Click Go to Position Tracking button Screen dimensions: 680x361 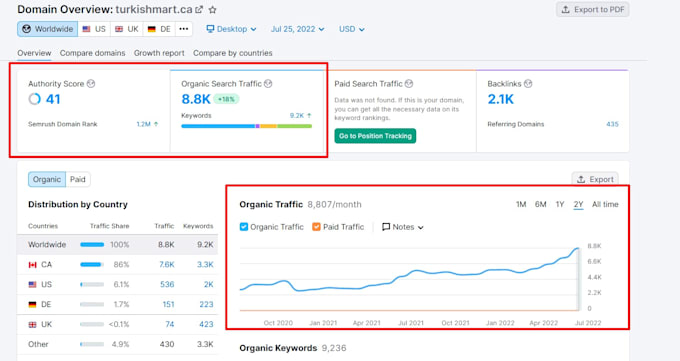375,136
